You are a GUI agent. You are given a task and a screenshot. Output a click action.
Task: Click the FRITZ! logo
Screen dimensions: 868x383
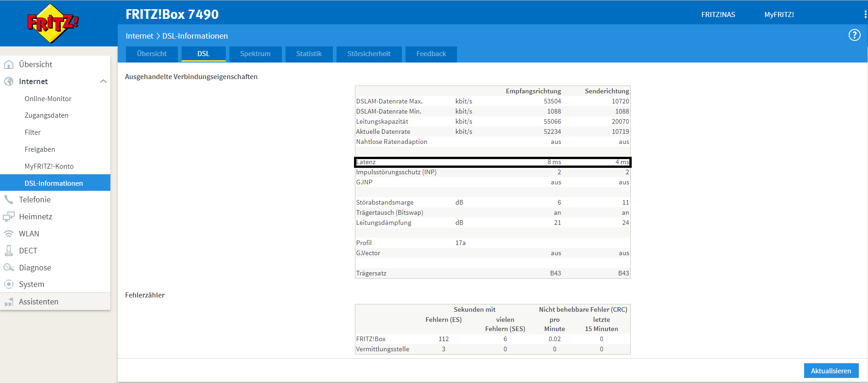point(52,23)
